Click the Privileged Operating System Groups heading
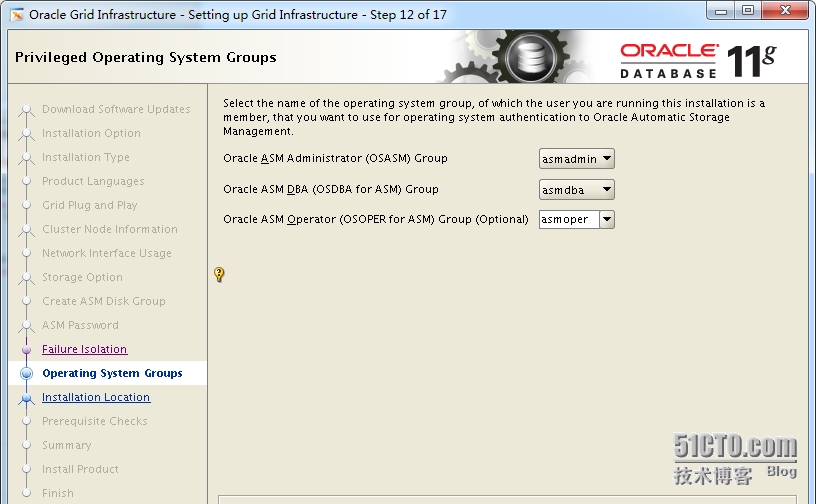 tap(146, 57)
